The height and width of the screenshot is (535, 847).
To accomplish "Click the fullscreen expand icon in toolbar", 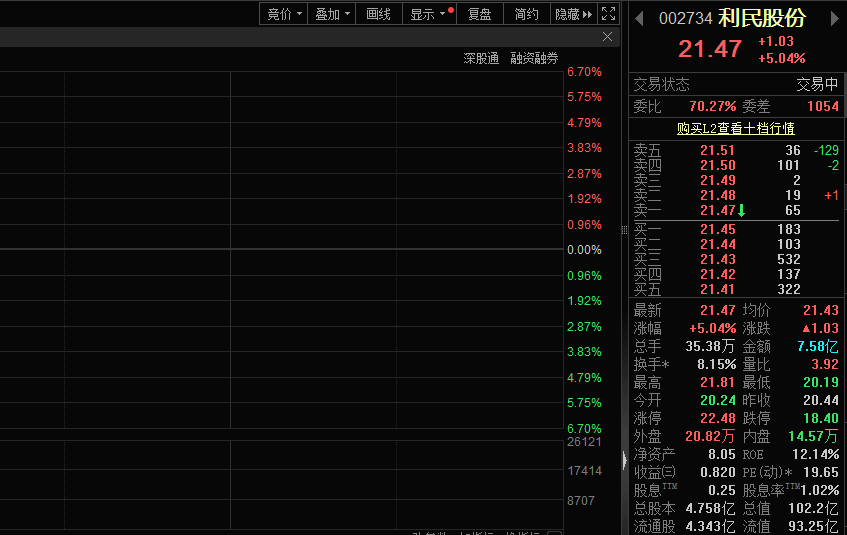I will (x=609, y=14).
